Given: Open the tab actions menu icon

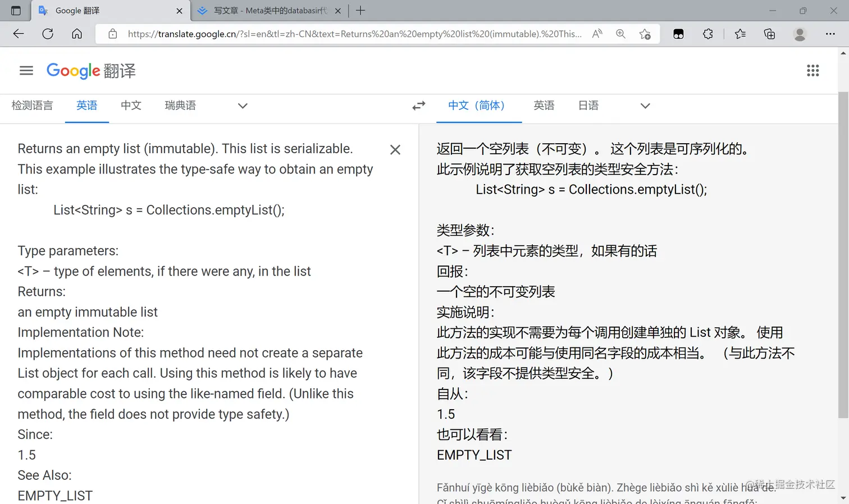Looking at the screenshot, I should [16, 11].
